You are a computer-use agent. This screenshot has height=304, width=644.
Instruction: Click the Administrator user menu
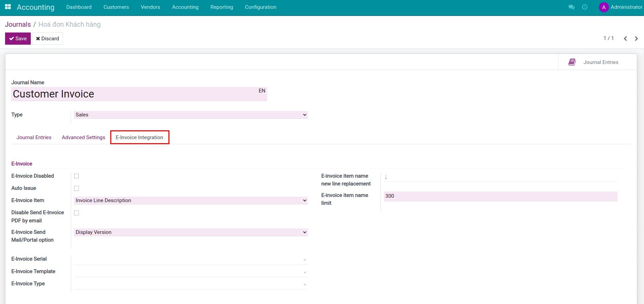(621, 7)
